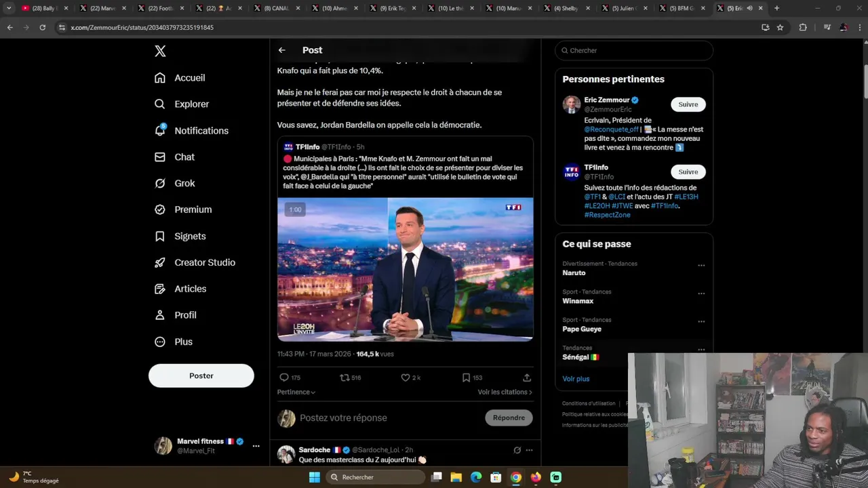Open the quoted TF1Info account name
Viewport: 868px width, 488px height.
point(307,147)
